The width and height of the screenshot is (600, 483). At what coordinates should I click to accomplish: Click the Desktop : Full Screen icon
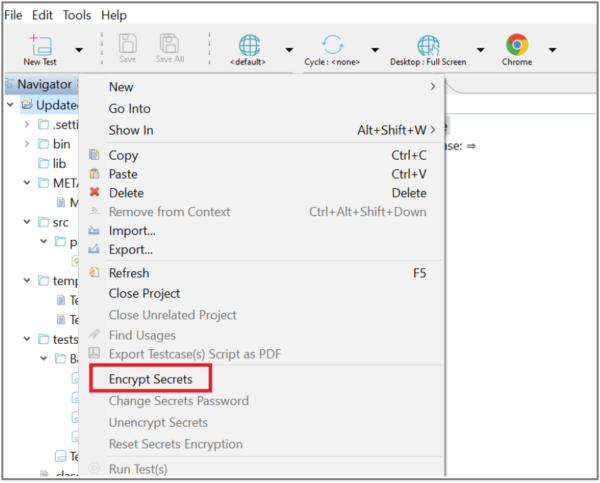[428, 45]
